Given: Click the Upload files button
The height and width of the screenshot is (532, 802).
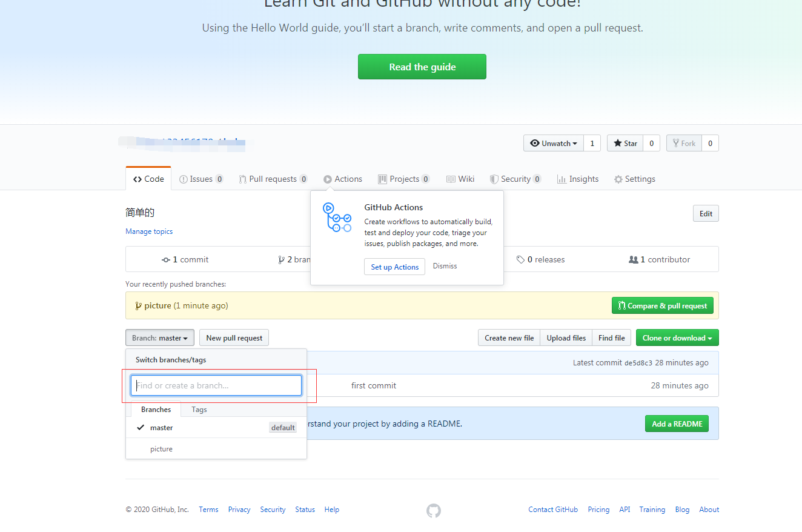Looking at the screenshot, I should (566, 338).
